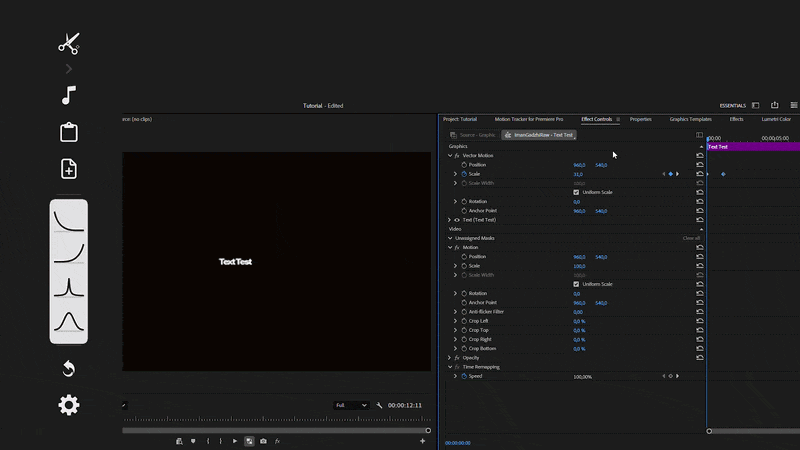Switch to Graphics Templates tab
800x450 pixels.
coord(690,119)
